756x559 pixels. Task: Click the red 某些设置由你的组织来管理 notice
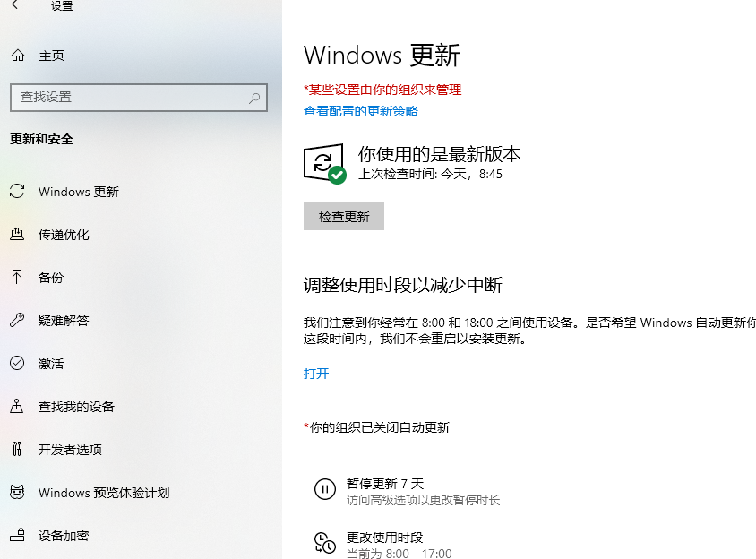click(382, 90)
